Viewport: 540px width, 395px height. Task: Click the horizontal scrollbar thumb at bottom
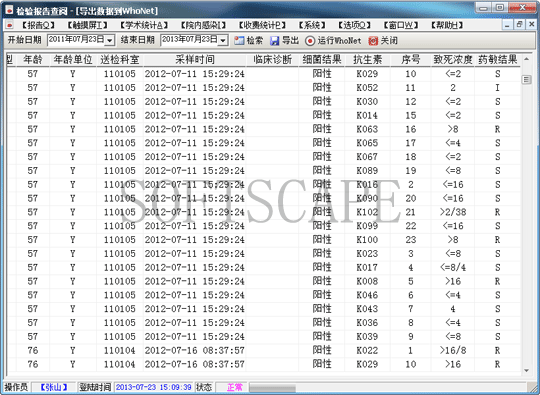pos(272,388)
